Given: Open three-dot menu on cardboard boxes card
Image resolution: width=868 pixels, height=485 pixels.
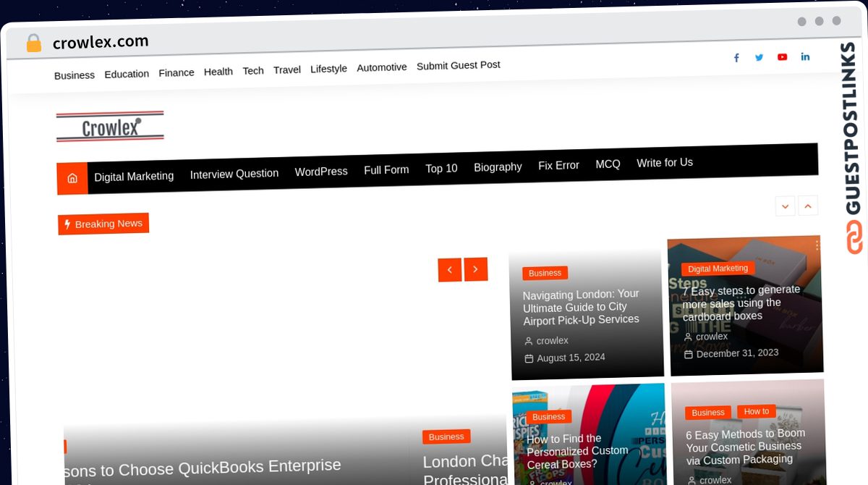Looking at the screenshot, I should pyautogui.click(x=817, y=245).
